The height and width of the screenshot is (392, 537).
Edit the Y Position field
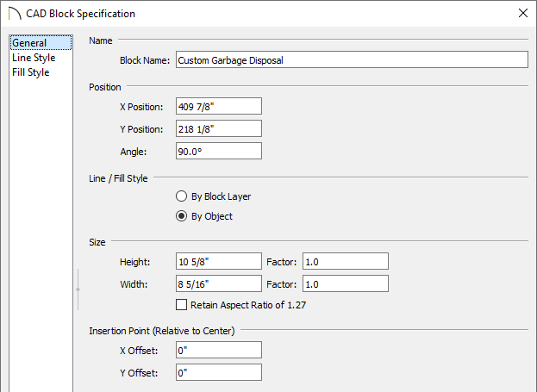[x=219, y=128]
